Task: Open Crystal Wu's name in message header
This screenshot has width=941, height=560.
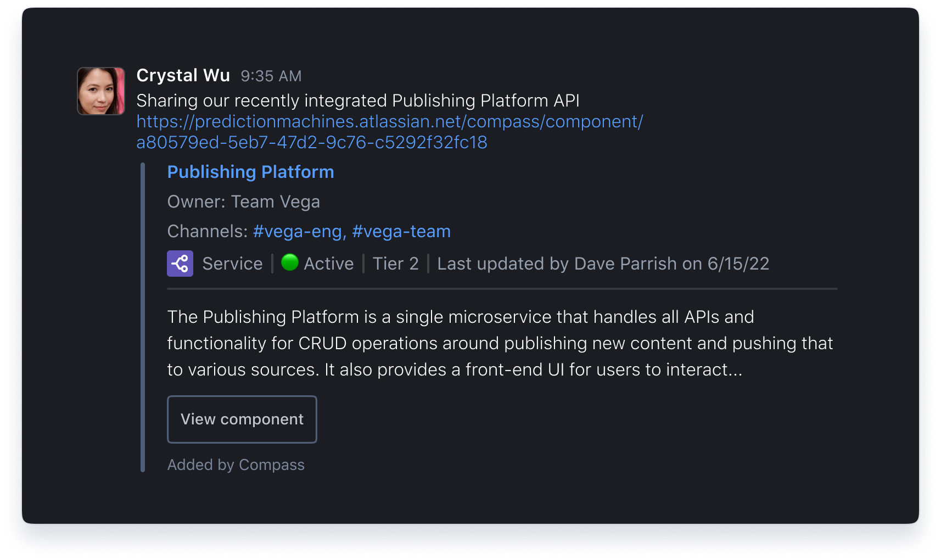Action: [x=183, y=75]
